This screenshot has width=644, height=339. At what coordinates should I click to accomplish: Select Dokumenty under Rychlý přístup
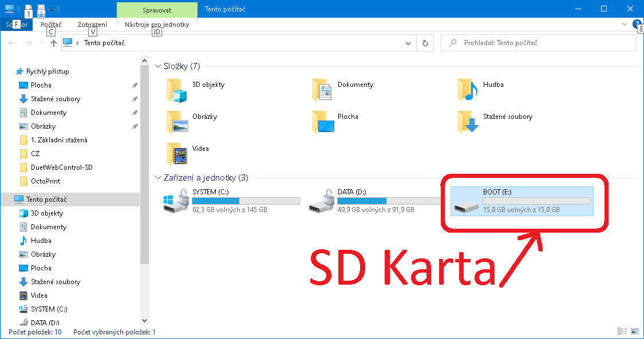tap(43, 113)
